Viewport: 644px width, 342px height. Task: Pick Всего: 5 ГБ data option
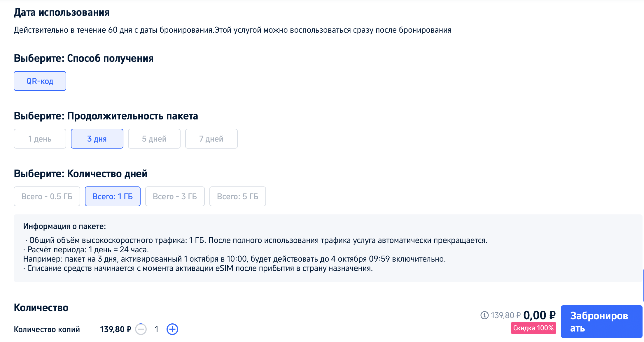(238, 196)
